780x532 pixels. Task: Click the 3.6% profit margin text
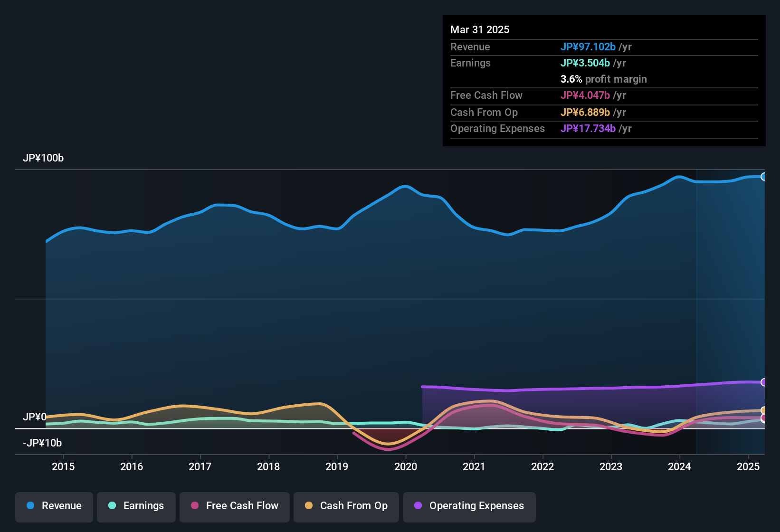(604, 79)
